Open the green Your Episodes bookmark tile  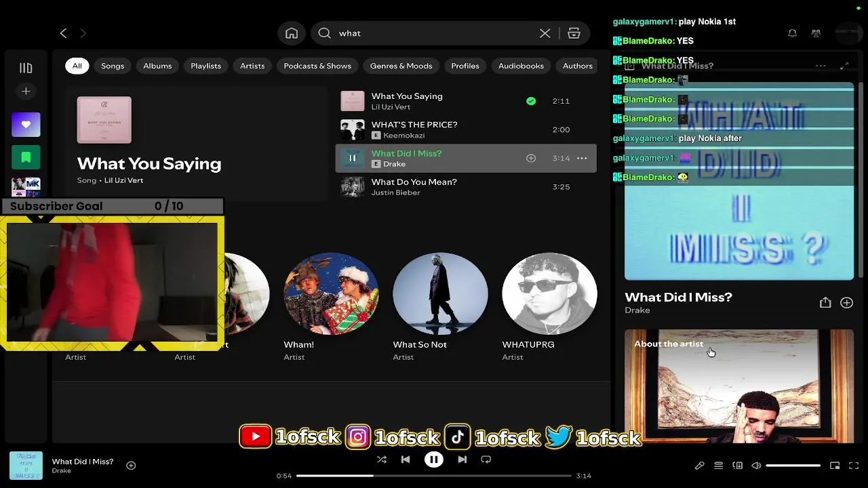click(26, 157)
